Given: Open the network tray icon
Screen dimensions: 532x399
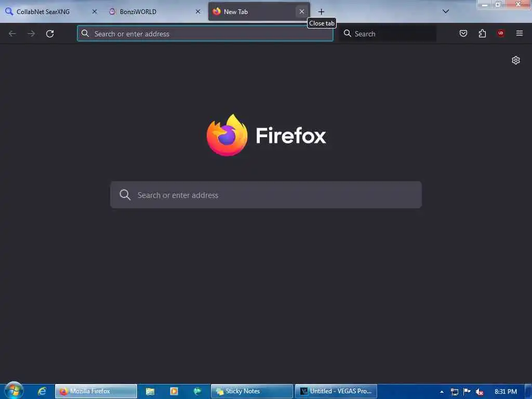Looking at the screenshot, I should click(455, 392).
